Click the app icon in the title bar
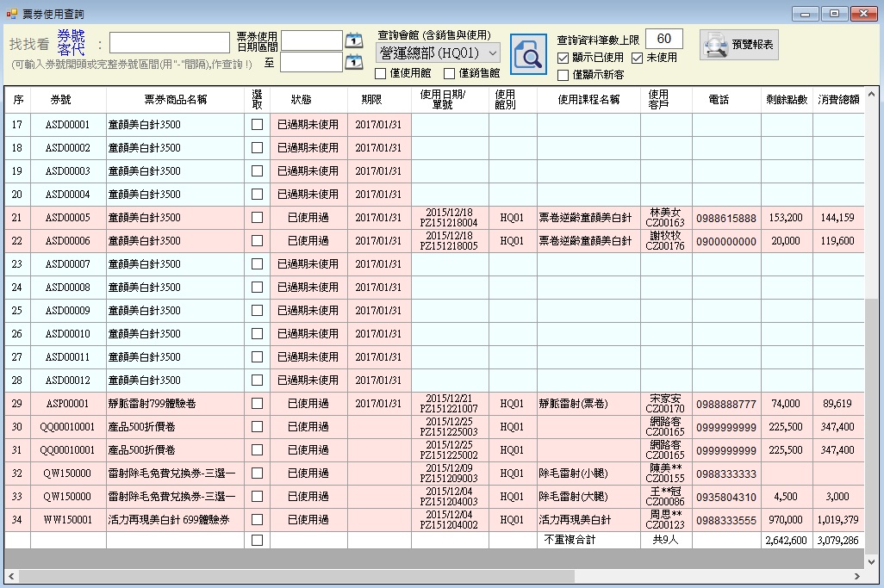The height and width of the screenshot is (588, 884). (11, 14)
